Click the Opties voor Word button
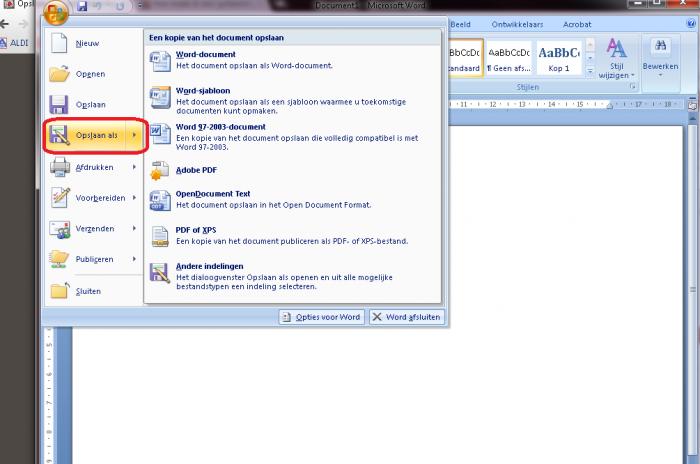This screenshot has height=464, width=700. click(x=321, y=317)
